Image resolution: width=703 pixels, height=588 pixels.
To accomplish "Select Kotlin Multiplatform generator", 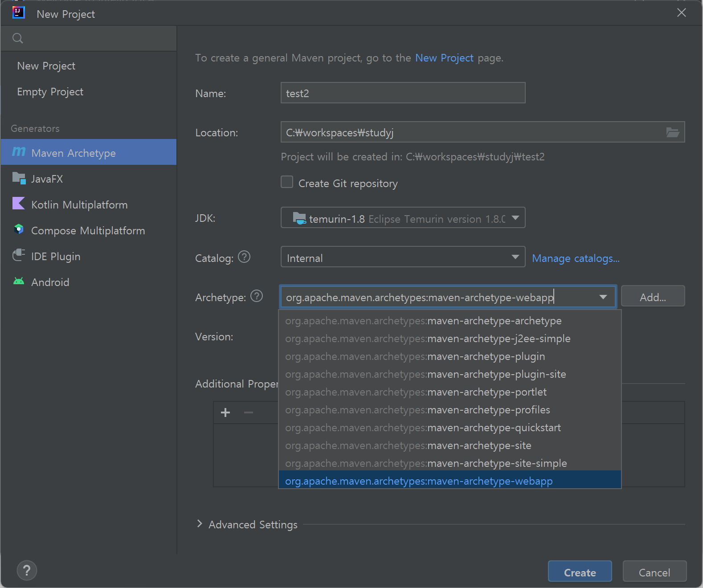I will (89, 204).
